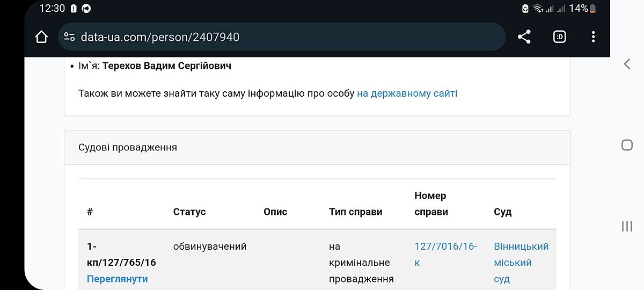644x290 pixels.
Task: Open site info icon in address bar
Action: (x=69, y=37)
